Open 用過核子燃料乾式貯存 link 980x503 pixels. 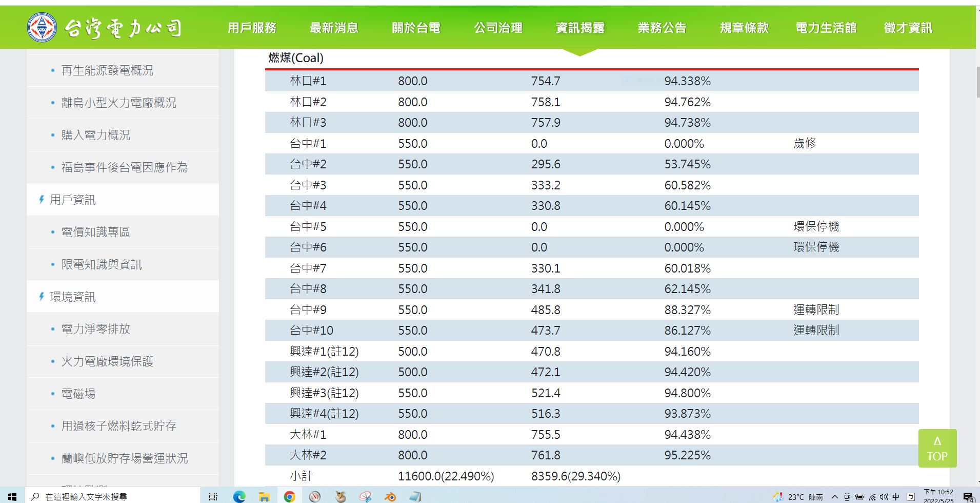[x=118, y=426]
